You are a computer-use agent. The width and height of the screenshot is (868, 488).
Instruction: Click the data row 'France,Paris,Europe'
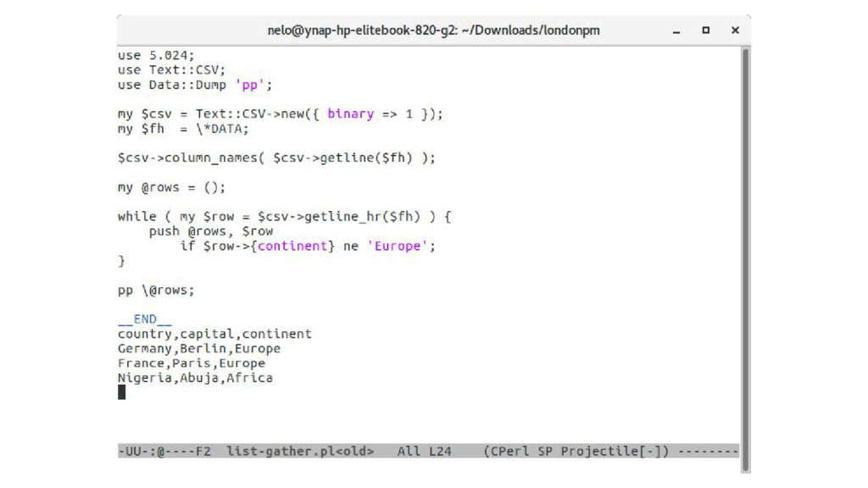click(192, 363)
